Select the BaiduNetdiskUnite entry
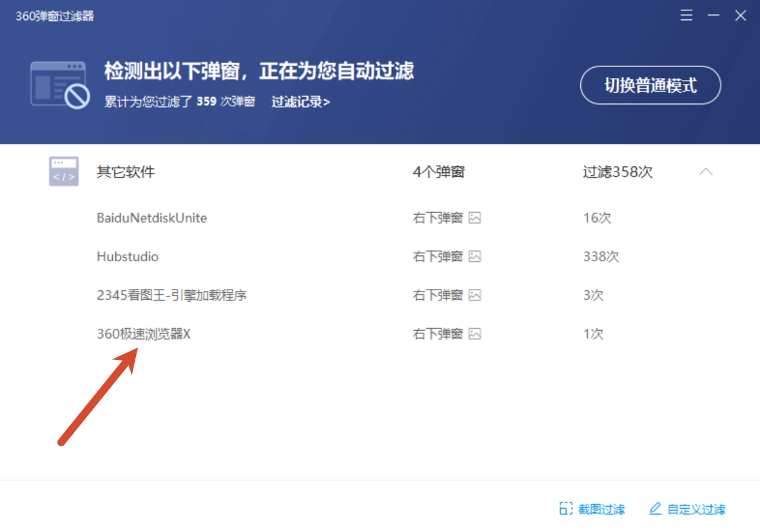 (151, 218)
